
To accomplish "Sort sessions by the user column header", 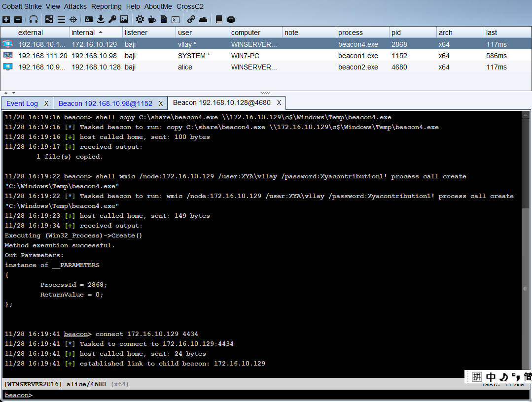I will [202, 33].
